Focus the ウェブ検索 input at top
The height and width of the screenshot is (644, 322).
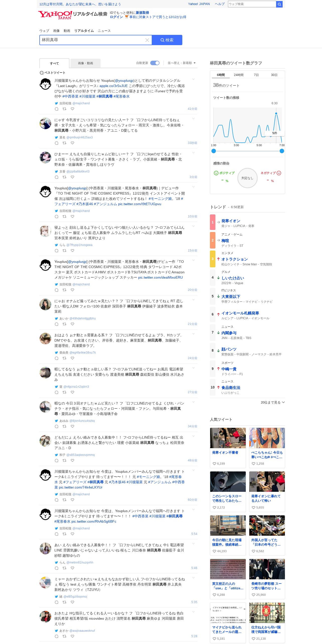pyautogui.click(x=252, y=4)
